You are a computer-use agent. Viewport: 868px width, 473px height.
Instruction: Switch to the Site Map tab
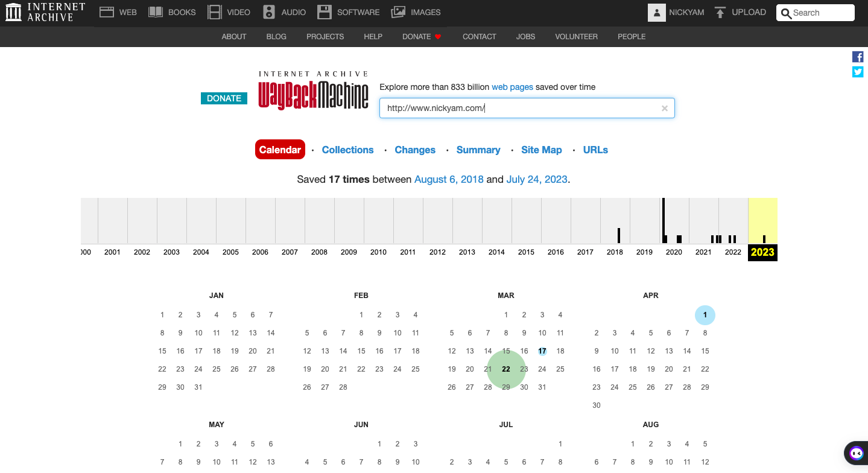click(542, 150)
